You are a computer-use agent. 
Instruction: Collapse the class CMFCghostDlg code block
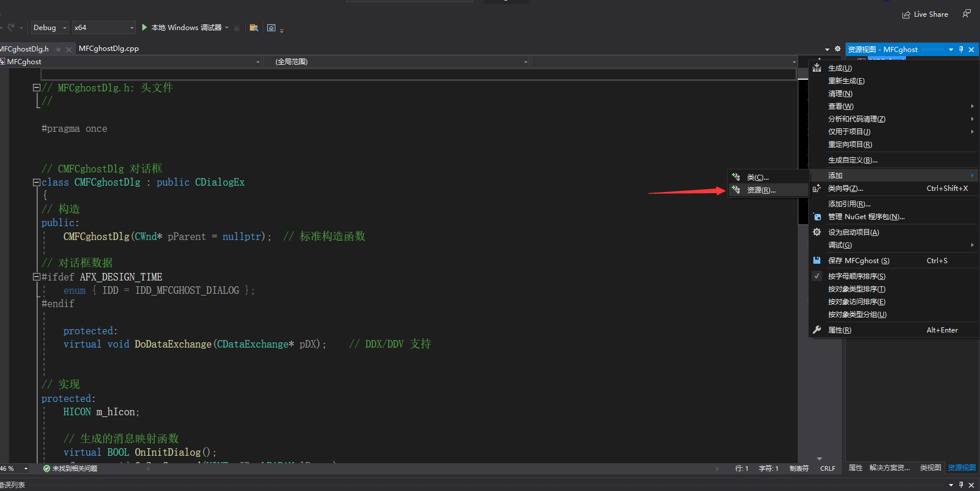click(36, 182)
